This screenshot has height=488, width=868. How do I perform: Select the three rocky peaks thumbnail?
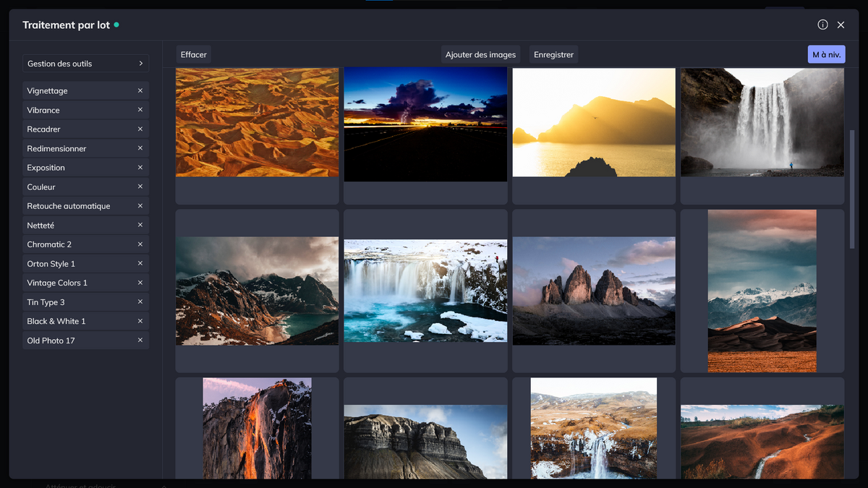(594, 291)
